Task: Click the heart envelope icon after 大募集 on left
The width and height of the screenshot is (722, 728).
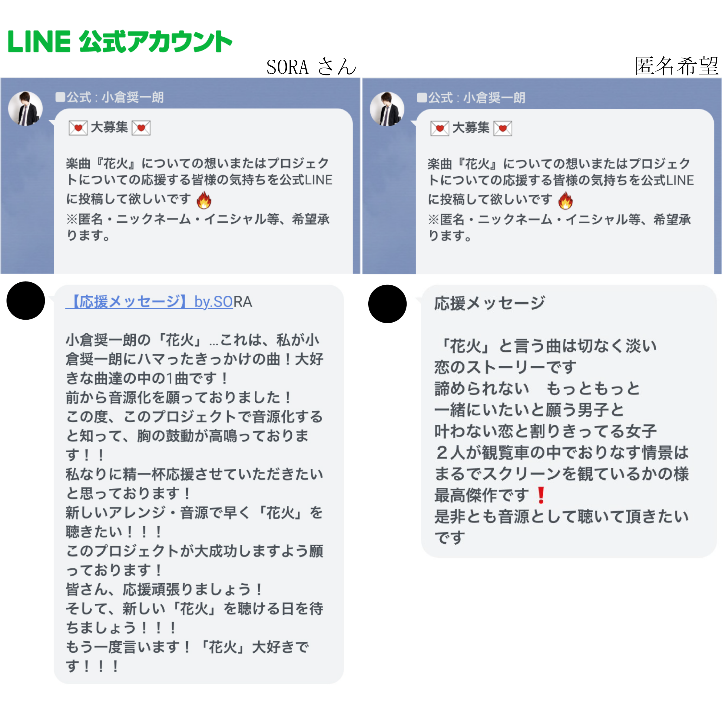Action: [x=141, y=128]
